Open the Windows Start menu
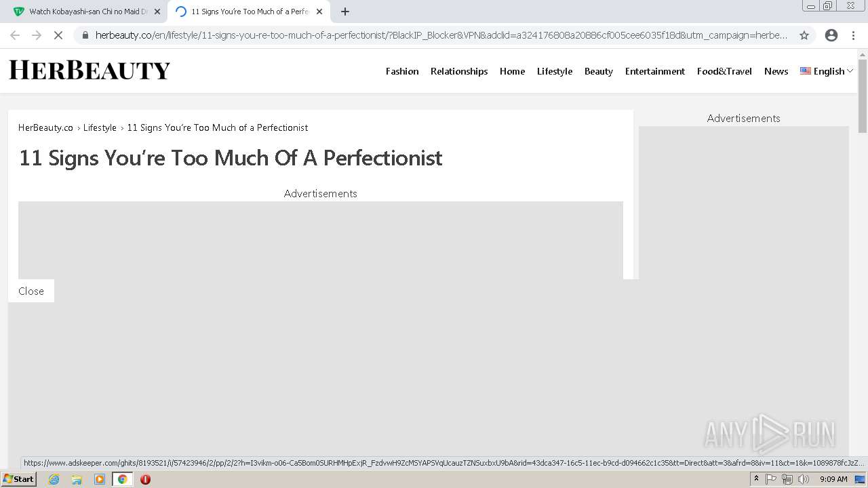The width and height of the screenshot is (868, 488). coord(18,479)
